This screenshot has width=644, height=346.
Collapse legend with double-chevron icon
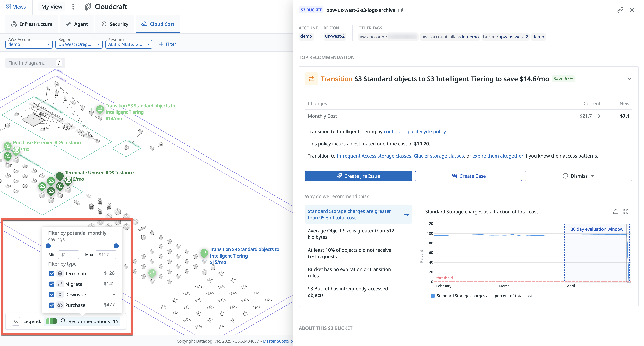coord(16,321)
